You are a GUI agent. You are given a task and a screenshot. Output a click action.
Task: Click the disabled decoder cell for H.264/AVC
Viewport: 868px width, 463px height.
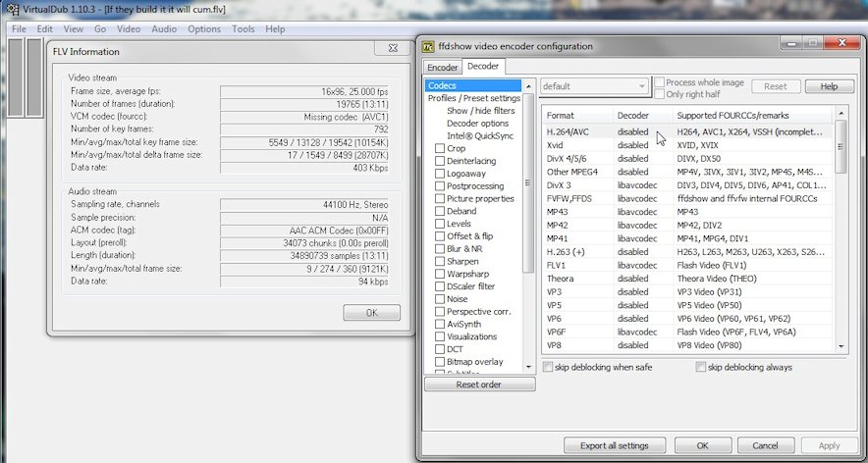(x=632, y=132)
